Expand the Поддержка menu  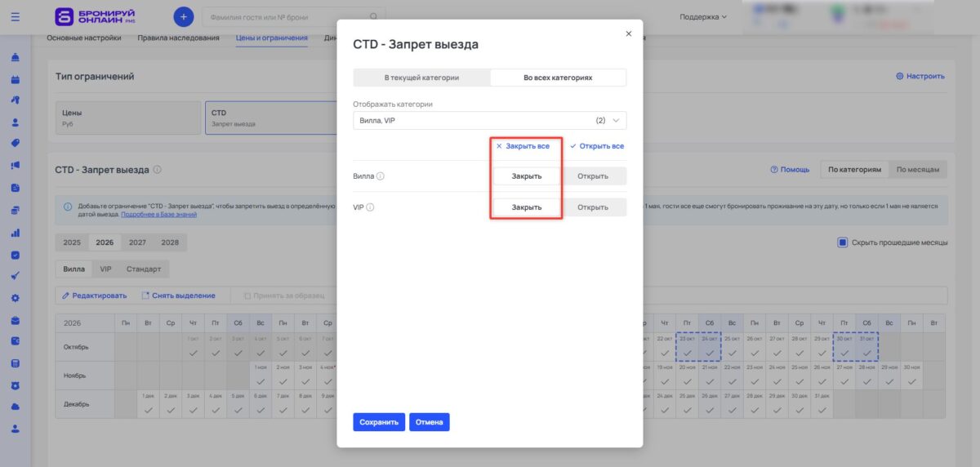(703, 16)
